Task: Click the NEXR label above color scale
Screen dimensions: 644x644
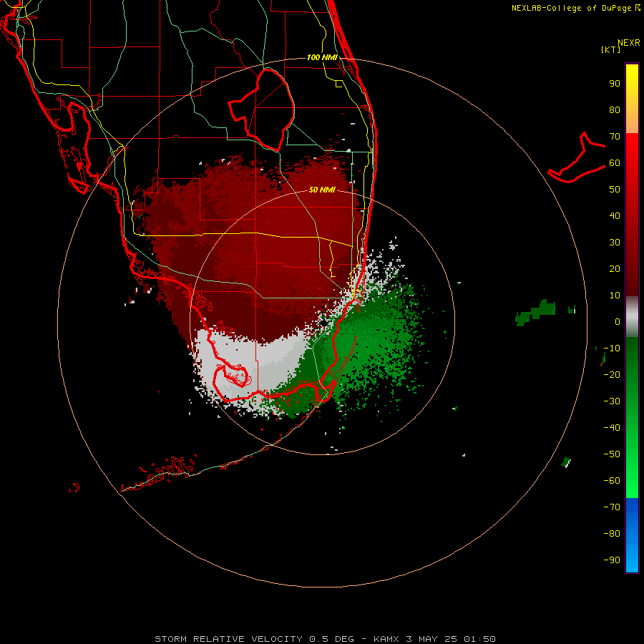Action: (x=629, y=43)
